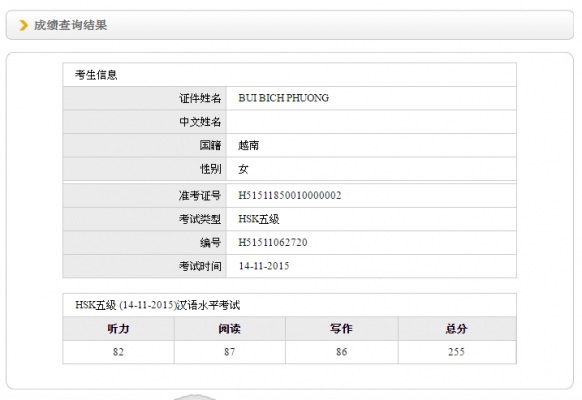Click the 证件姓名 label cell
Image resolution: width=582 pixels, height=400 pixels.
[145, 98]
